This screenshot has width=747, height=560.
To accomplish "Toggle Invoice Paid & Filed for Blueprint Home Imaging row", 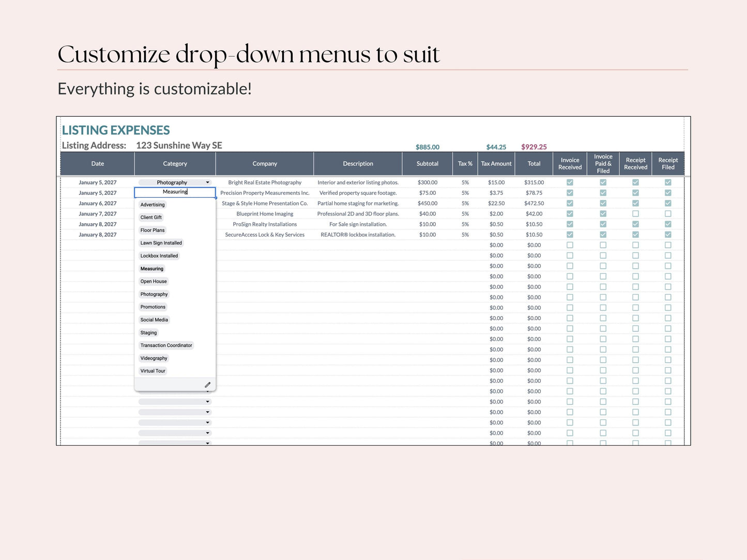I will pos(603,214).
